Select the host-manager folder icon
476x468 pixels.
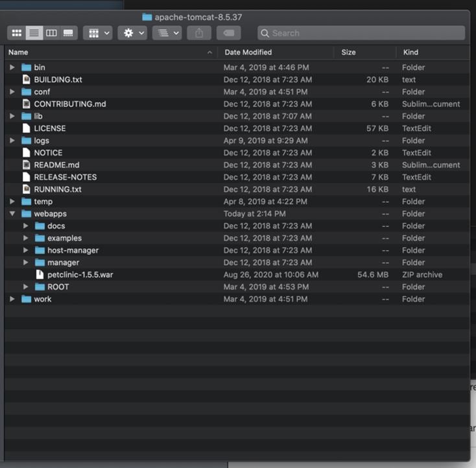(40, 250)
